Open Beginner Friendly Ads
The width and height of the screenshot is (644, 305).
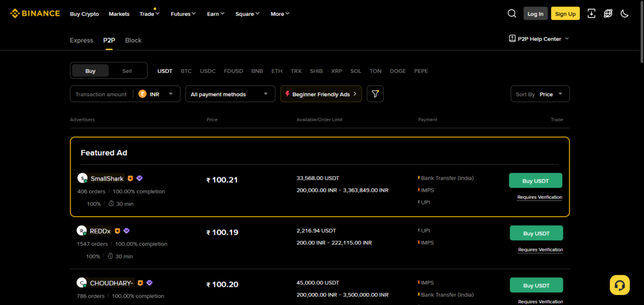[321, 94]
